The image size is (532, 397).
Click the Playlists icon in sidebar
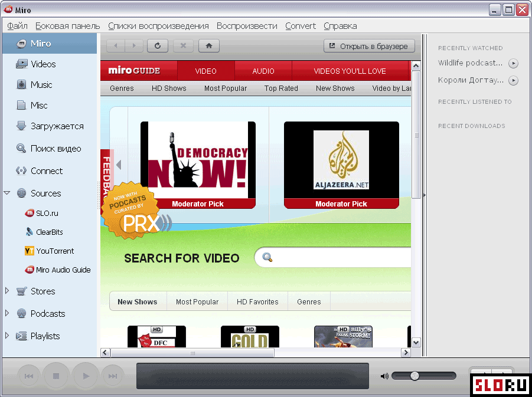21,336
